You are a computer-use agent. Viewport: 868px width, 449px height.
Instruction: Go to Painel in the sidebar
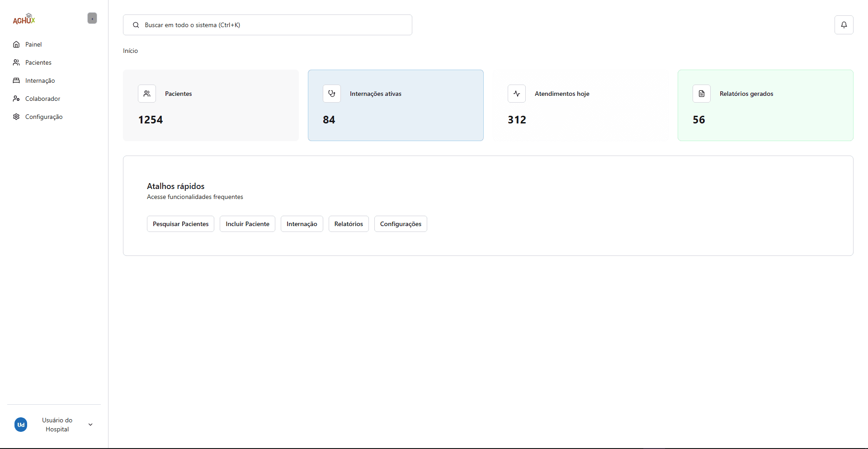pyautogui.click(x=33, y=44)
